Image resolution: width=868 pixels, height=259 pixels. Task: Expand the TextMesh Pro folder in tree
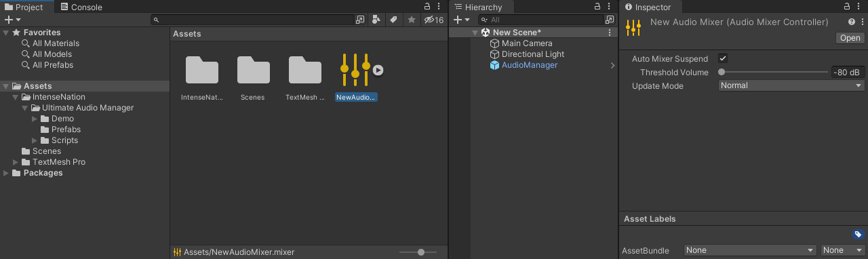click(x=16, y=162)
